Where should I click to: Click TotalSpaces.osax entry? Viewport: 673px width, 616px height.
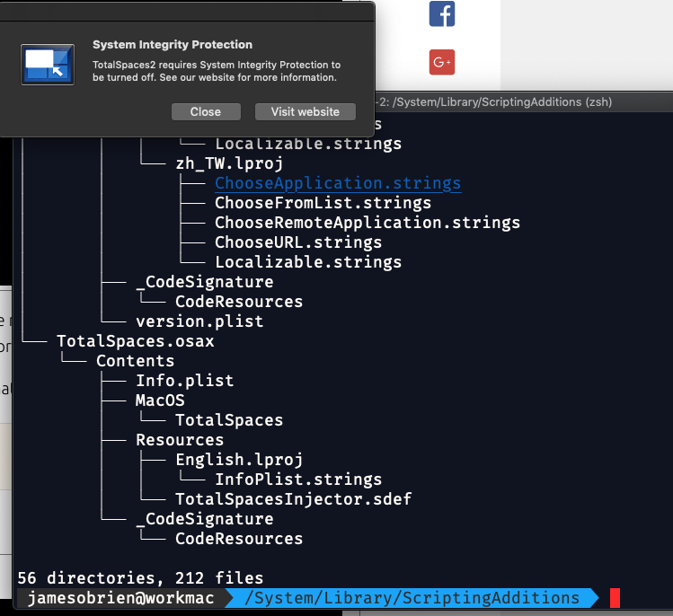(136, 341)
